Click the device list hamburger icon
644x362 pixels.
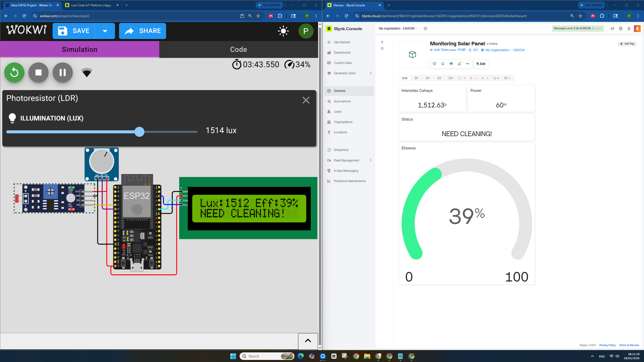382,48
